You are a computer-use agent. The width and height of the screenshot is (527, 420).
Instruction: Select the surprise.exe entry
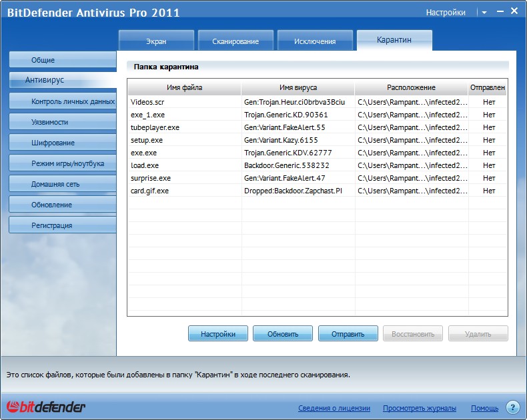(318, 178)
